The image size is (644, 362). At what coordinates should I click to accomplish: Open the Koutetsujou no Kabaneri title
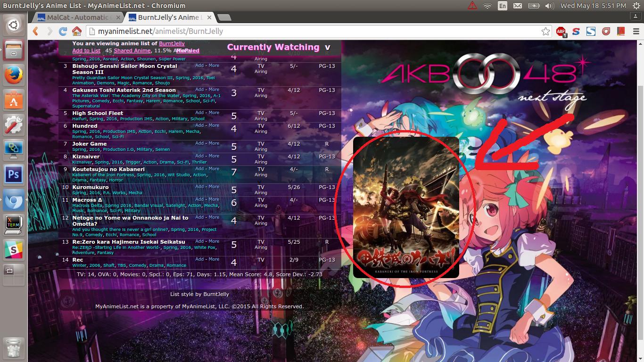click(108, 169)
